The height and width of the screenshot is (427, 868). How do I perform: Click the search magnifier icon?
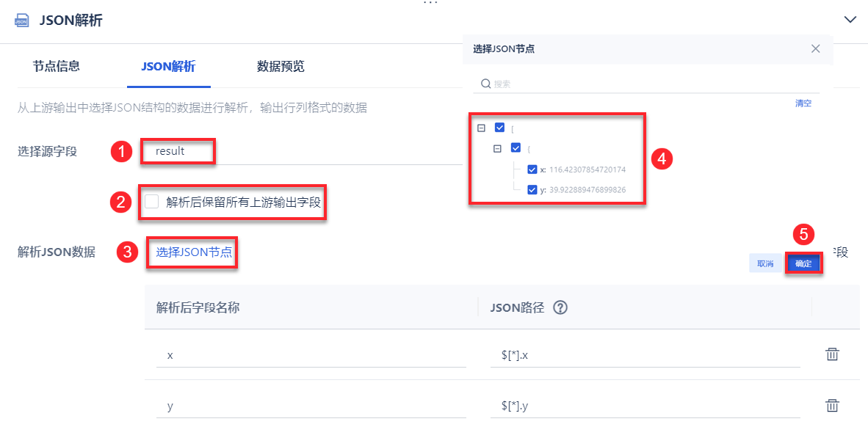tap(485, 84)
